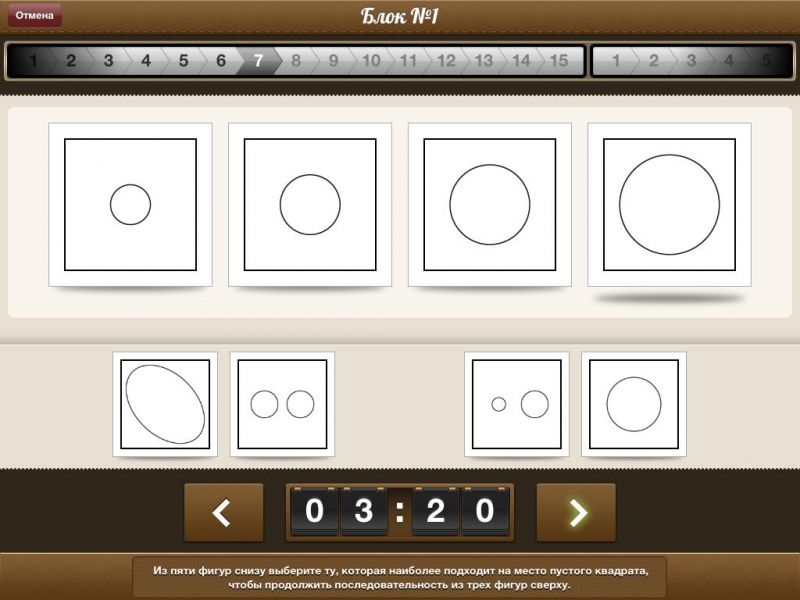
Task: Open step 2 of the second block
Action: click(x=654, y=61)
